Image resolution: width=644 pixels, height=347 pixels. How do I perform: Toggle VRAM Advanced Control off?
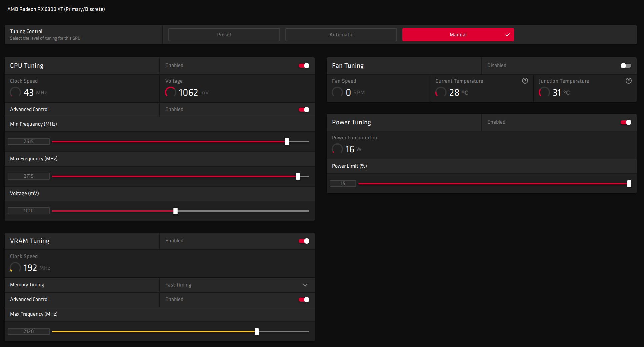[x=304, y=300]
